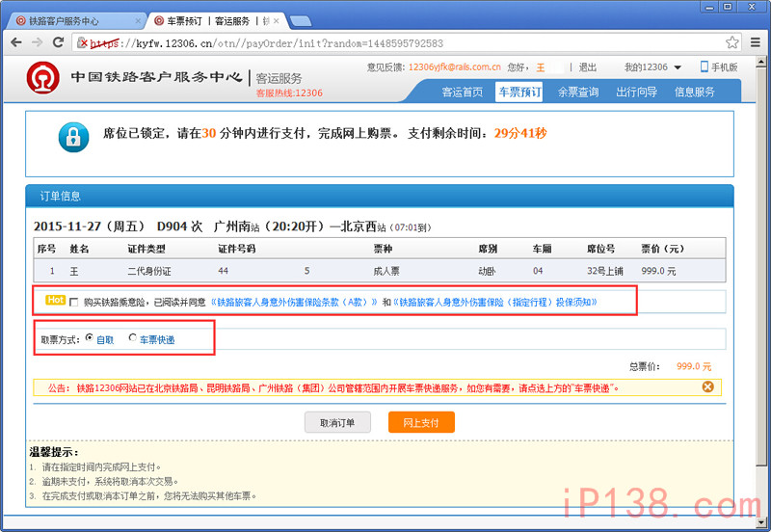Open the Chrome menu hamburger icon
This screenshot has width=771, height=532.
[754, 42]
